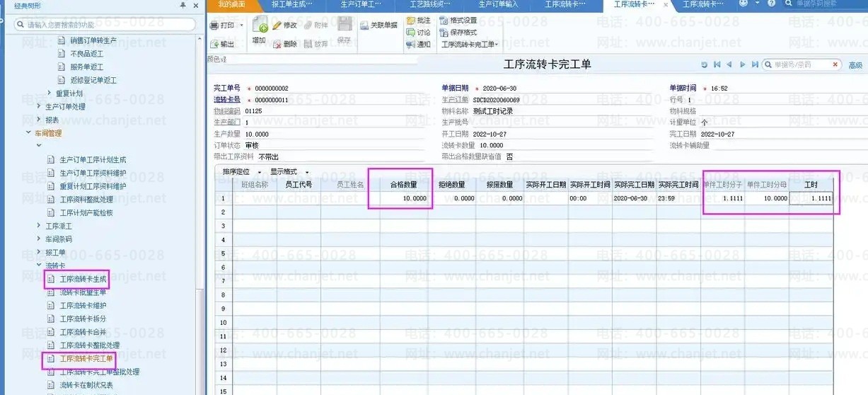Click the 关联单据 related documents icon
The height and width of the screenshot is (395, 868).
tap(364, 25)
